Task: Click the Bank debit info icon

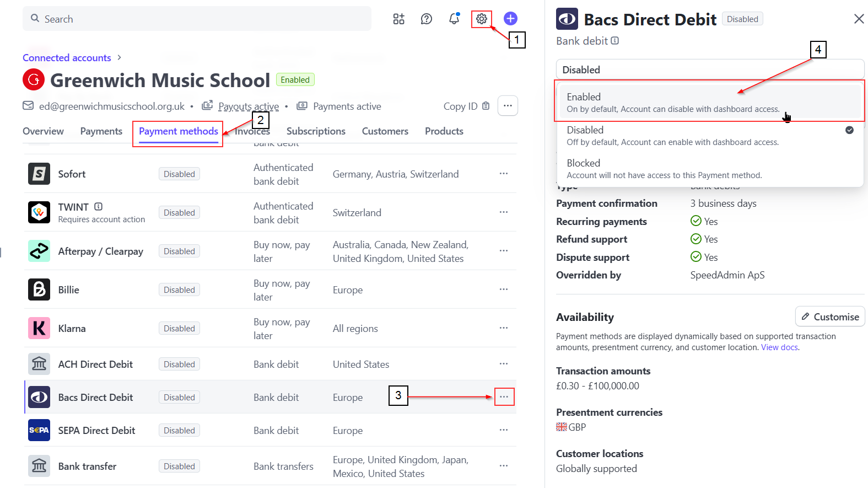Action: (615, 41)
